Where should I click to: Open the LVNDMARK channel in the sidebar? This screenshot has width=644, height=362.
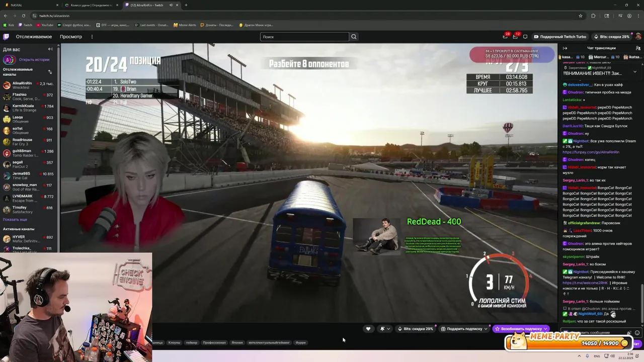tap(29, 198)
